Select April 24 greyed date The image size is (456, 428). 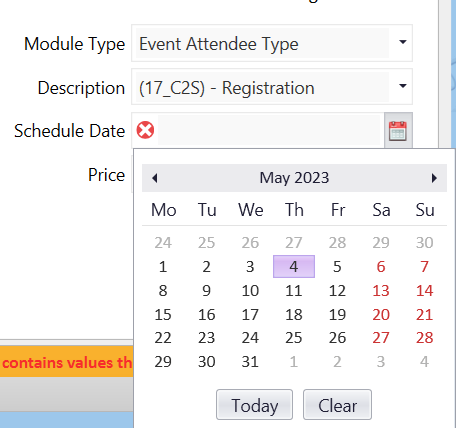point(163,242)
